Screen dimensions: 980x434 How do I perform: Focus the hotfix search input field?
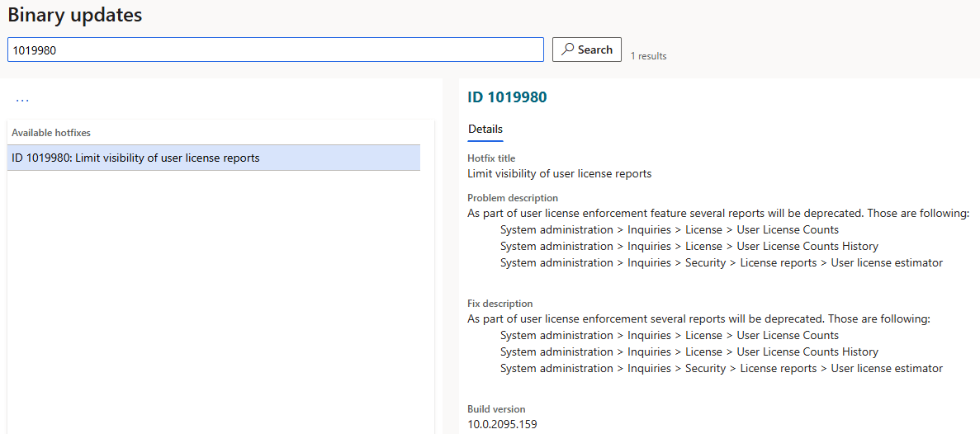pos(276,50)
